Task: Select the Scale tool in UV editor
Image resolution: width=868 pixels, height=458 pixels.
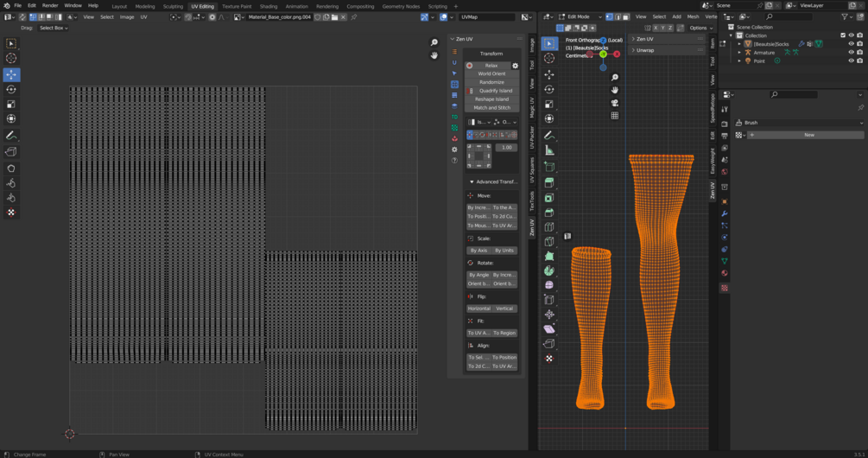Action: click(11, 105)
